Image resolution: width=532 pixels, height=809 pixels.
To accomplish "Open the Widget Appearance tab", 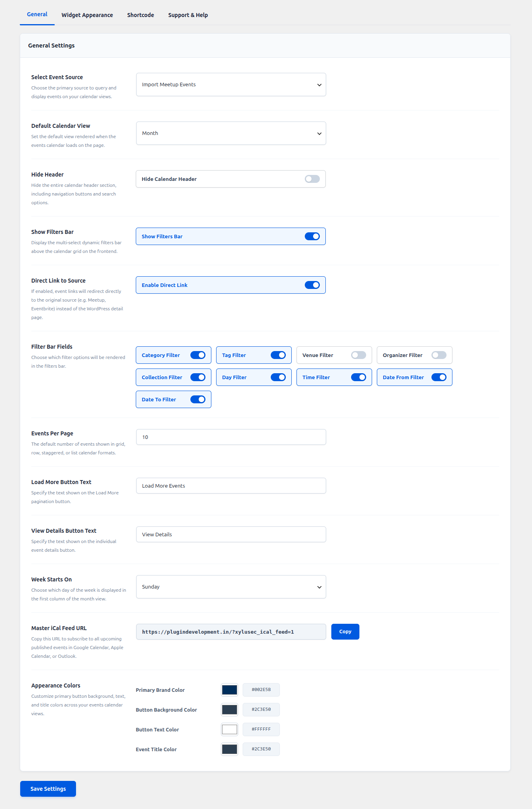I will [87, 15].
